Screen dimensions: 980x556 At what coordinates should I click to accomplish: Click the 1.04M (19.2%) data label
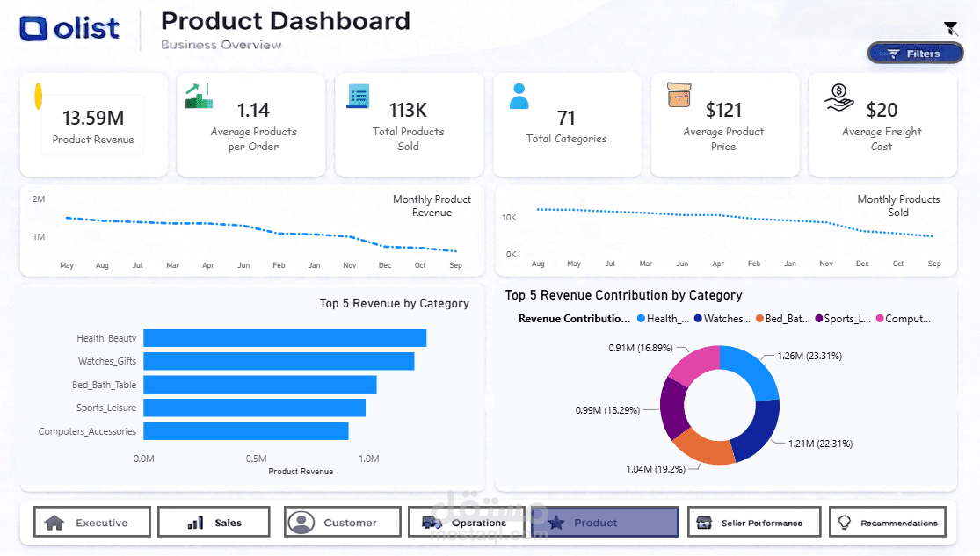click(656, 469)
